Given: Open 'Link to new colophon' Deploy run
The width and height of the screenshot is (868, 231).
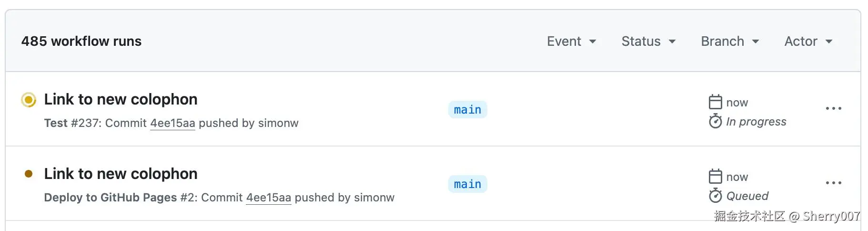Looking at the screenshot, I should coord(121,174).
